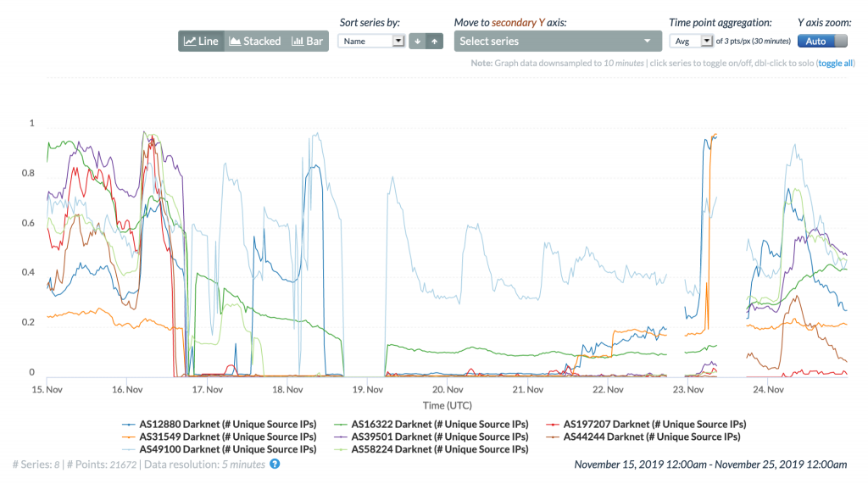
Task: Open the data resolution help icon
Action: pos(275,464)
